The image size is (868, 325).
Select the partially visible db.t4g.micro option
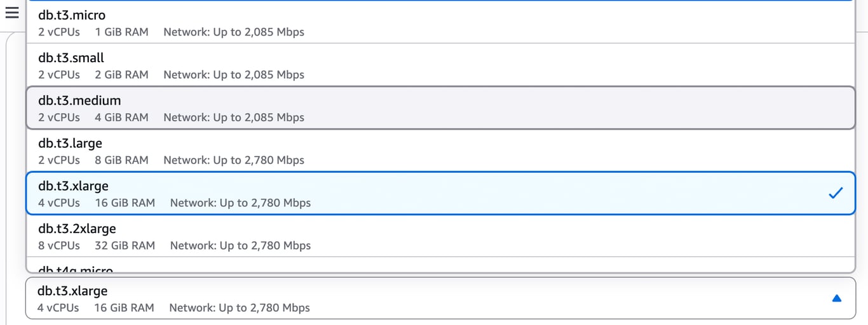pyautogui.click(x=76, y=269)
